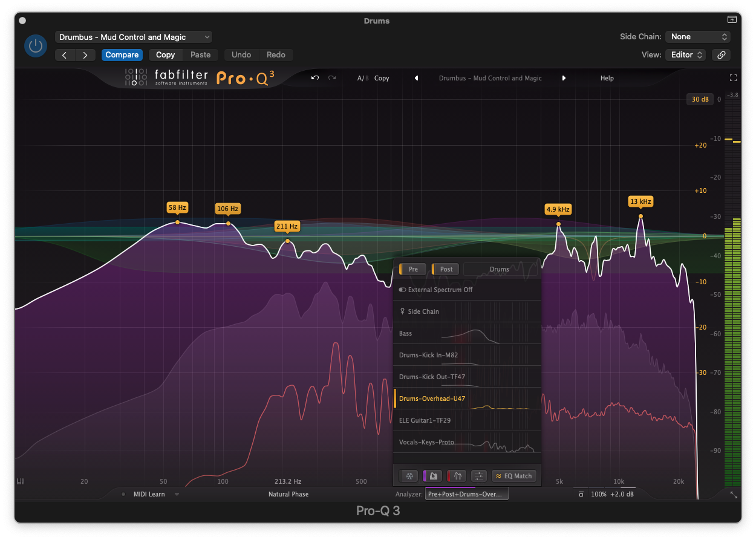Click the EQ Match button
This screenshot has width=756, height=540.
tap(513, 476)
